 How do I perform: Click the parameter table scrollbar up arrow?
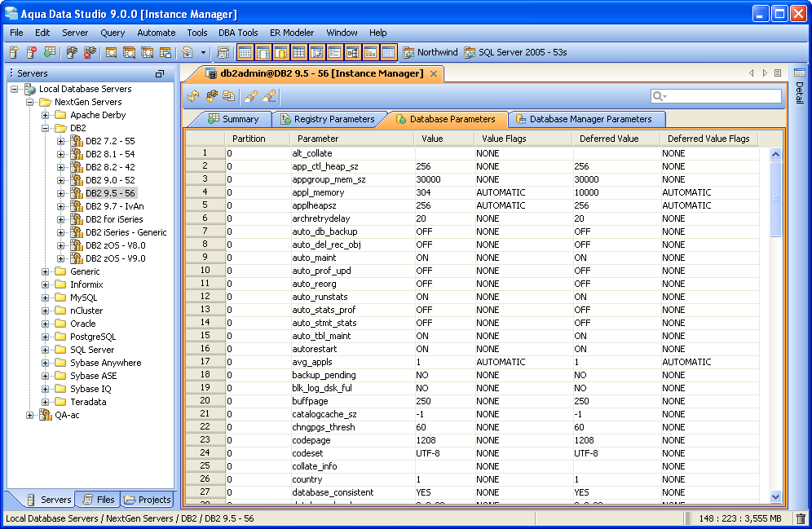click(x=775, y=154)
